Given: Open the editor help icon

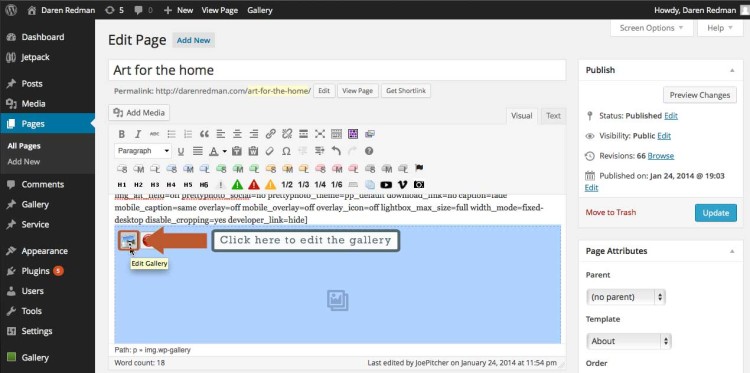Looking at the screenshot, I should (369, 151).
